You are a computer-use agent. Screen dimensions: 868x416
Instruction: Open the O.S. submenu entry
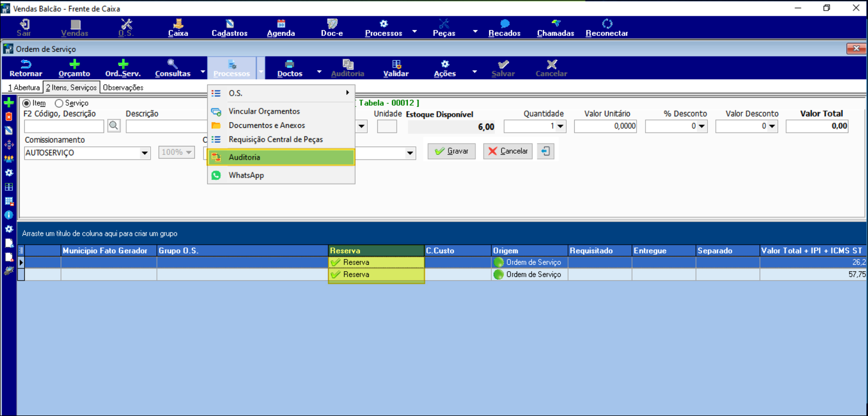click(x=281, y=93)
